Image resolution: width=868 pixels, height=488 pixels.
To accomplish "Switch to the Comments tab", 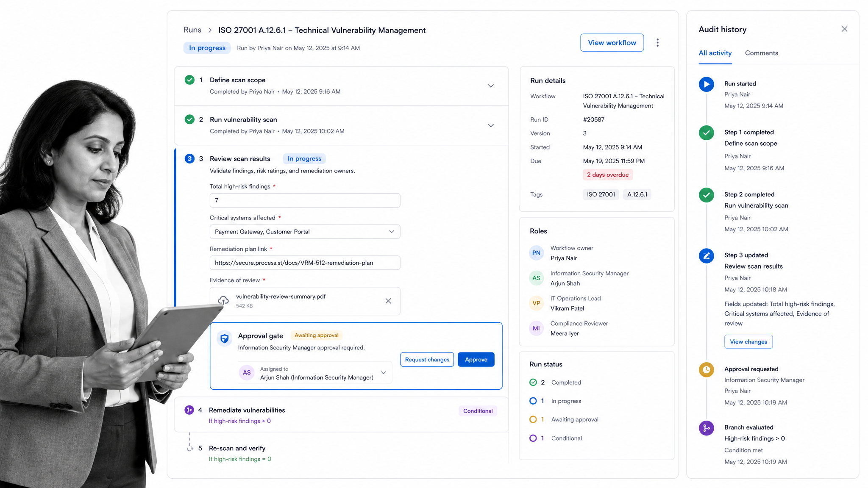I will click(761, 53).
